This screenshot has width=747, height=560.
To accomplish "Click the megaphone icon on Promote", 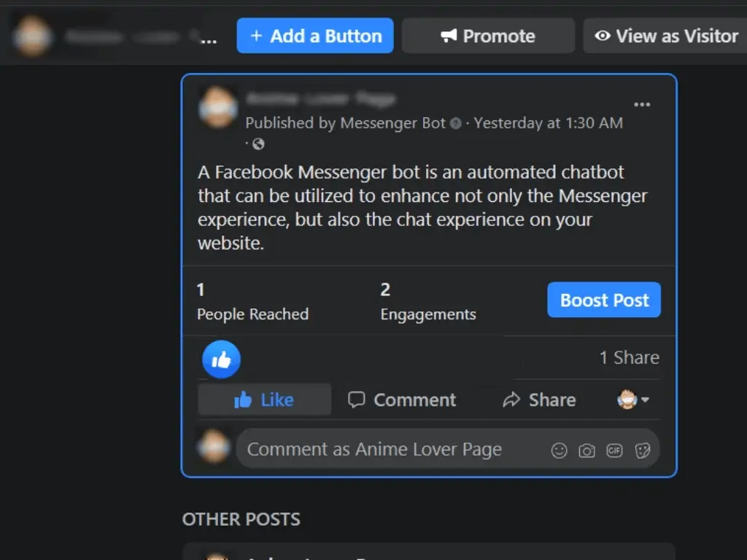I will coord(449,36).
